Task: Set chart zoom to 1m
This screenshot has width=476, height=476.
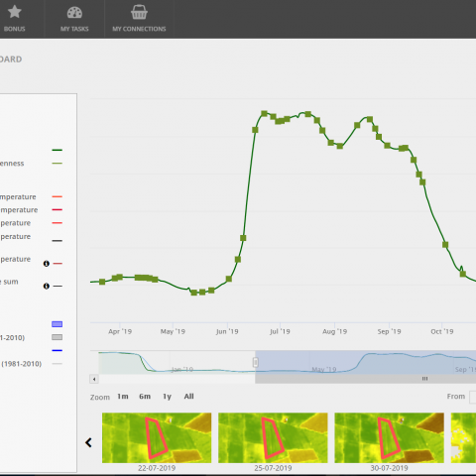Action: [x=123, y=397]
